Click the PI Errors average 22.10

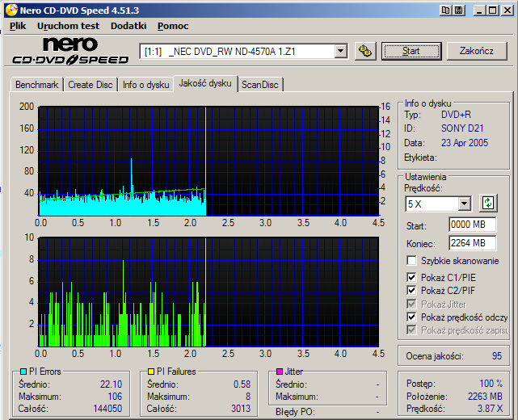[x=111, y=384]
